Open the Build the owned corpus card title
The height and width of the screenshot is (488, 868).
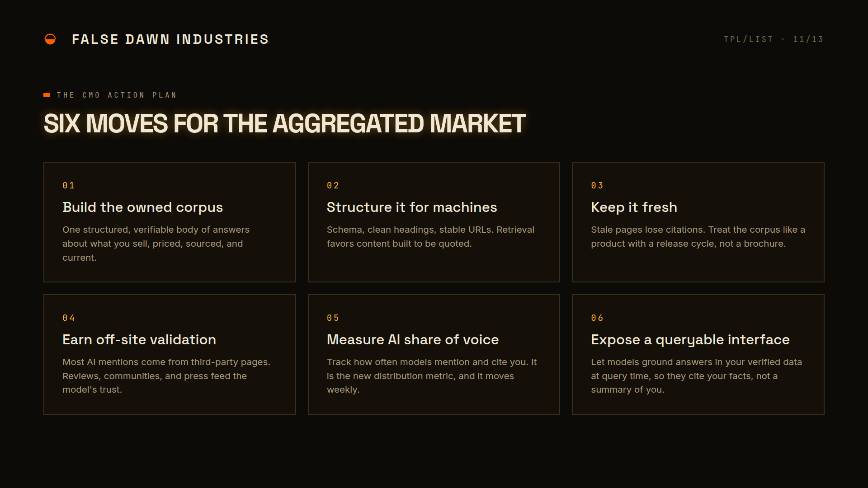click(x=142, y=207)
